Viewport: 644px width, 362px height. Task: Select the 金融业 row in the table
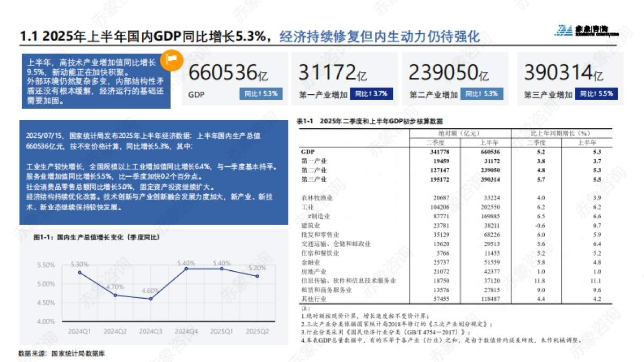click(311, 262)
